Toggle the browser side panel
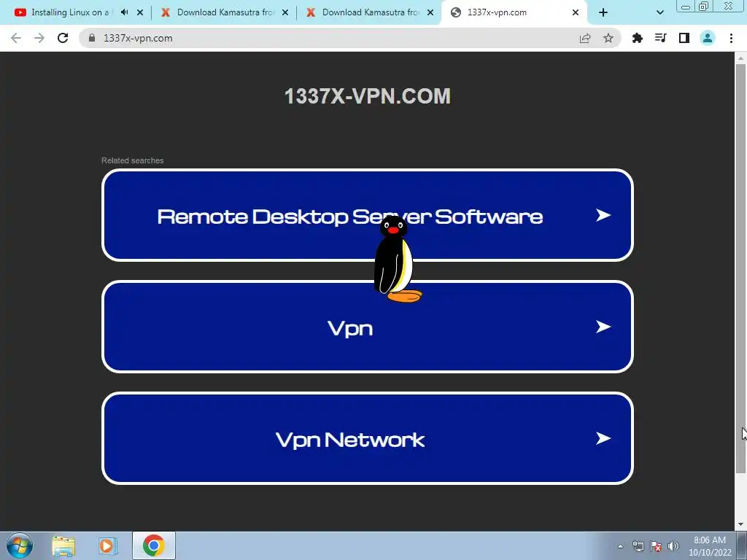The height and width of the screenshot is (560, 747). coord(684,38)
